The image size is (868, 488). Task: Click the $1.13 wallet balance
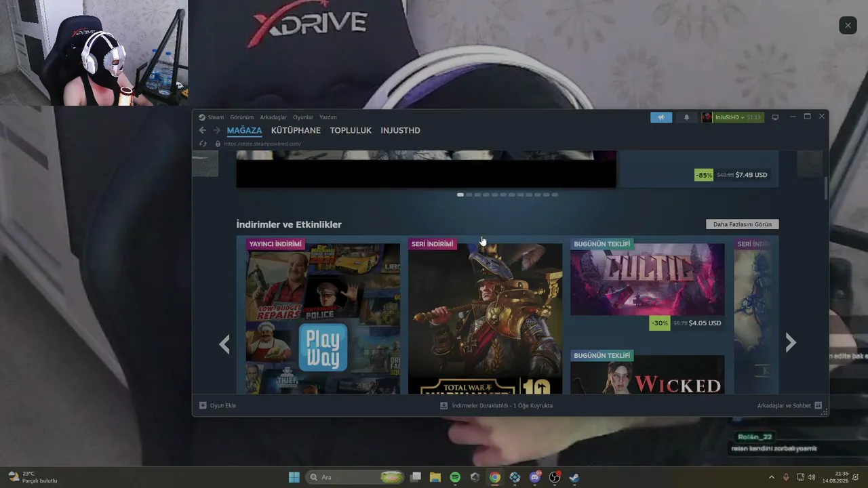point(753,117)
